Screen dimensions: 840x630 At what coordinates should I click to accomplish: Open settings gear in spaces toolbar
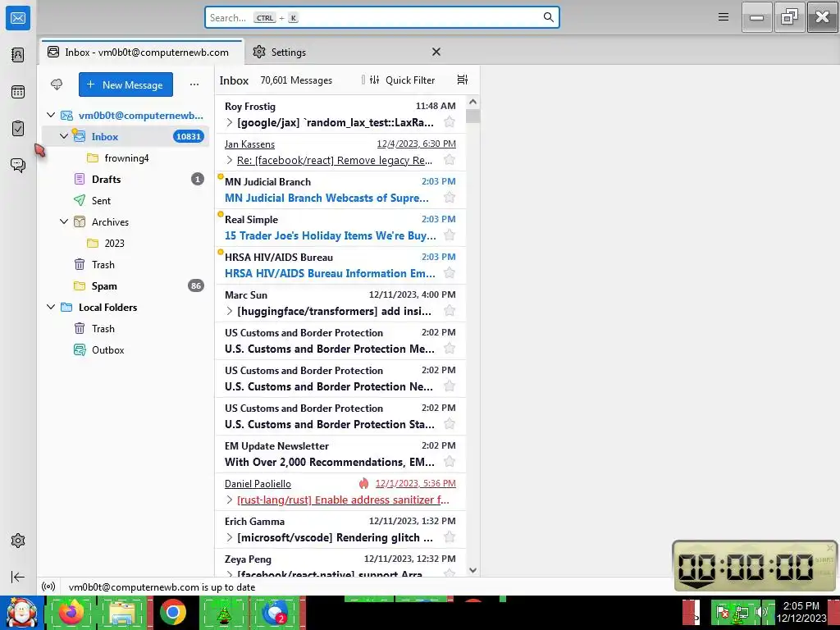click(18, 541)
